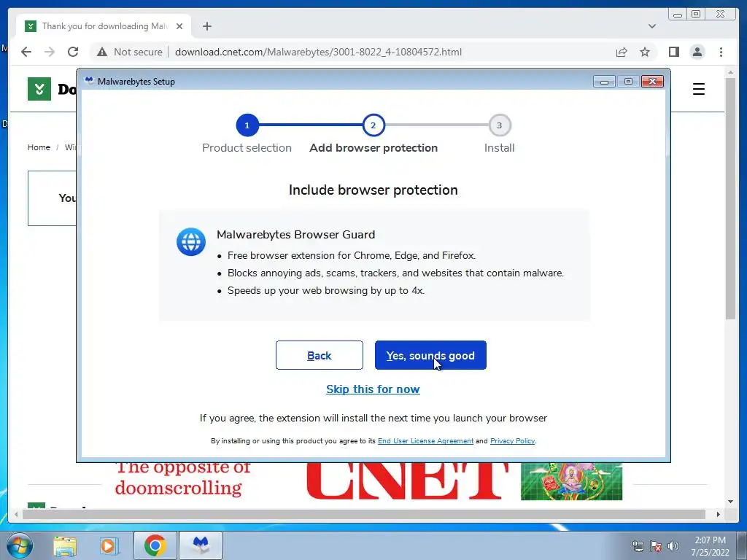Click the scroll-up arrow of the page
Screen dimensions: 747x560
730,72
